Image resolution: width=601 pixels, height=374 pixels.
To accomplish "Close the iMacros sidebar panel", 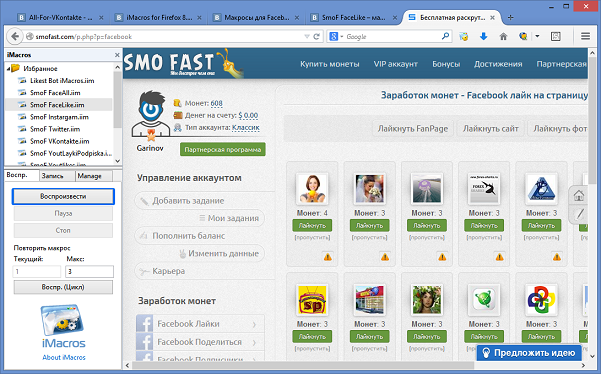I will pos(117,55).
